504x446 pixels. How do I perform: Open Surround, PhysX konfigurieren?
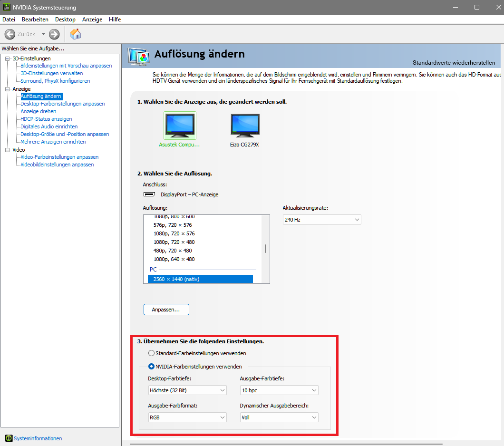click(x=55, y=81)
